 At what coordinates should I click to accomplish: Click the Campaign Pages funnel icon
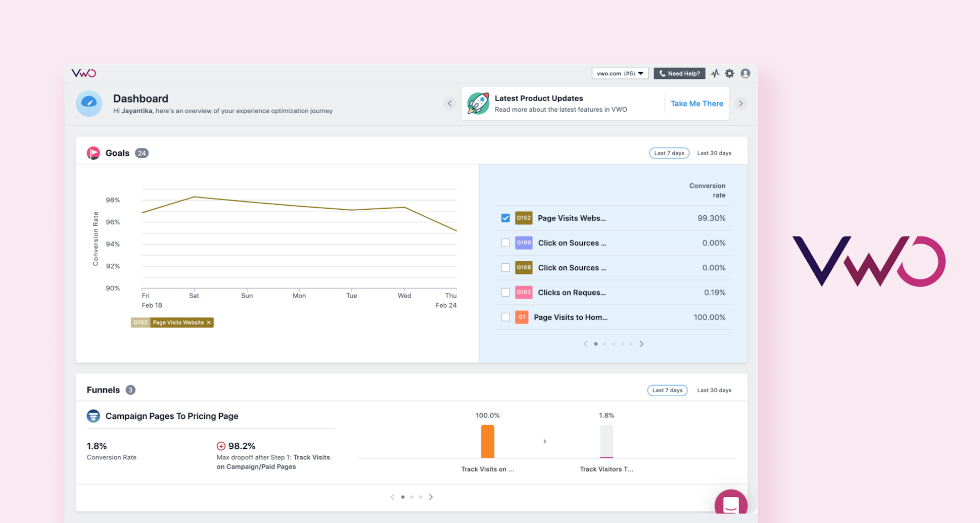click(x=93, y=416)
